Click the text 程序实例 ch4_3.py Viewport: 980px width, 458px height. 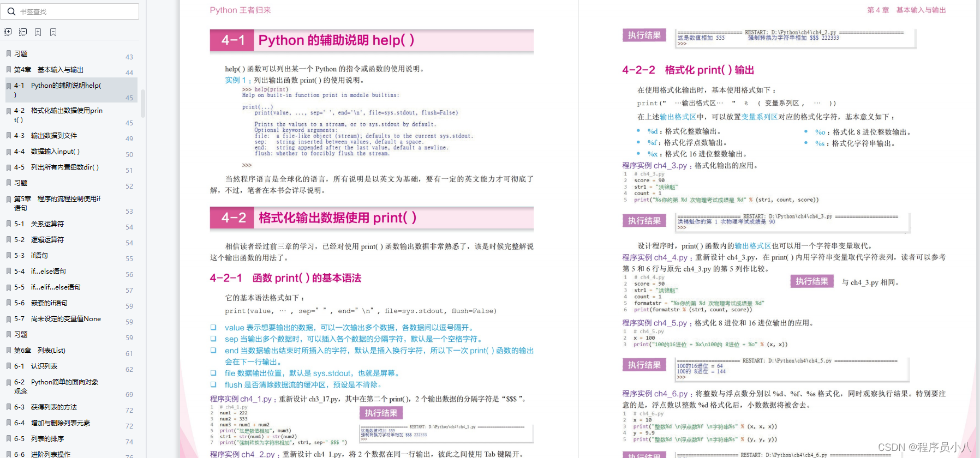pos(654,165)
